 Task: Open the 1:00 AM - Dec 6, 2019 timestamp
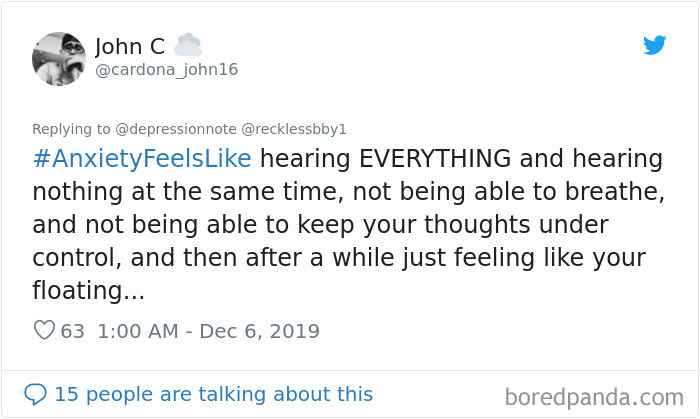tap(208, 331)
